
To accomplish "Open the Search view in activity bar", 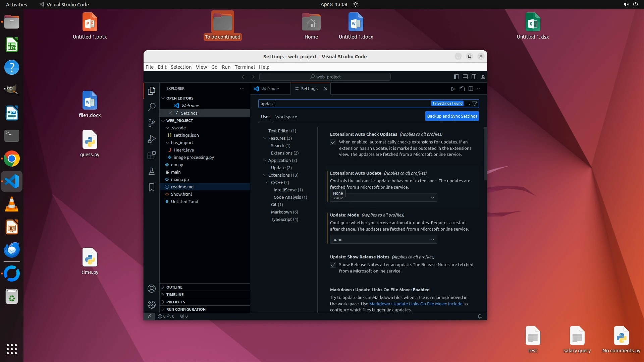I will (x=152, y=107).
